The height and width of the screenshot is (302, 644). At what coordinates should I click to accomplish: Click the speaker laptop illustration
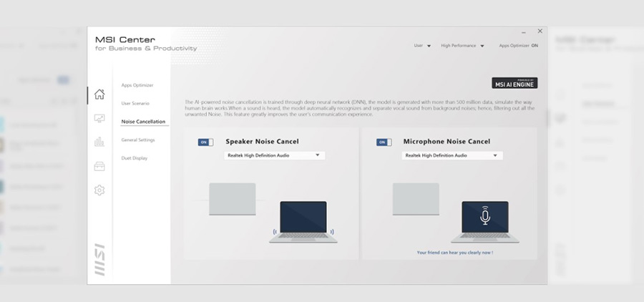tap(303, 222)
